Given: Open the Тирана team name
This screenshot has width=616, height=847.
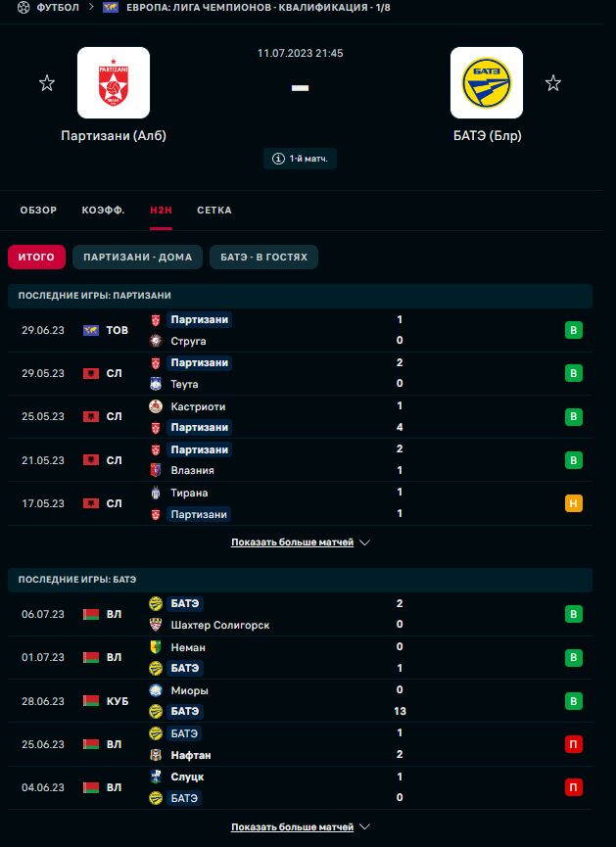Looking at the screenshot, I should coord(189,493).
